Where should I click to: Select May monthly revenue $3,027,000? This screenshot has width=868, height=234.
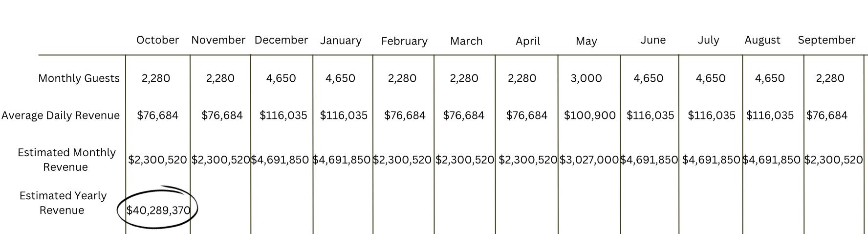click(589, 160)
